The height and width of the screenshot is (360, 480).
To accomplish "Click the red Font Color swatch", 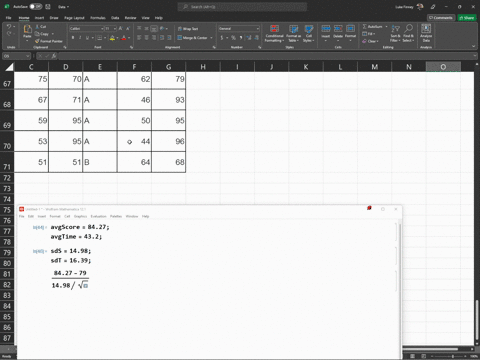I will (x=124, y=38).
